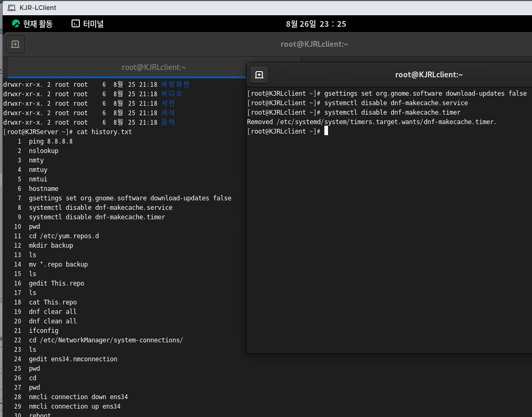Click the front terminal's empty prompt cursor
The height and width of the screenshot is (417, 532).
[326, 131]
